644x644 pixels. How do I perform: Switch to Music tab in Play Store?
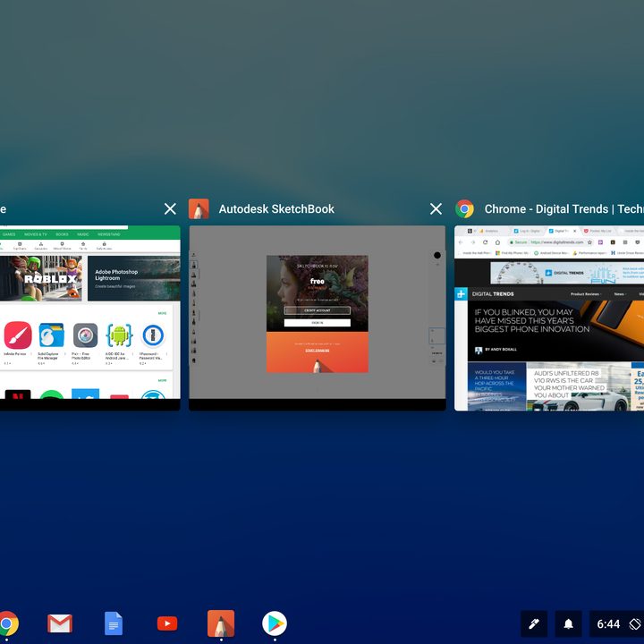[83, 234]
